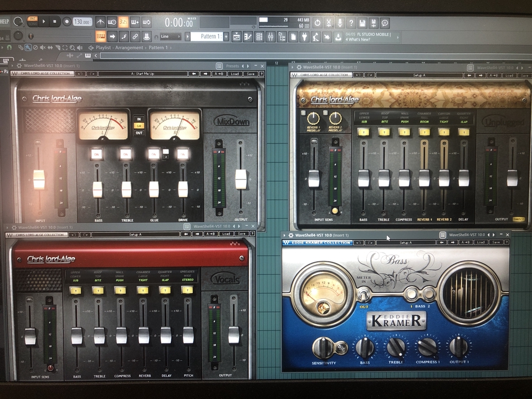532x399 pixels.
Task: Click the question mark help icon
Action: click(x=351, y=23)
